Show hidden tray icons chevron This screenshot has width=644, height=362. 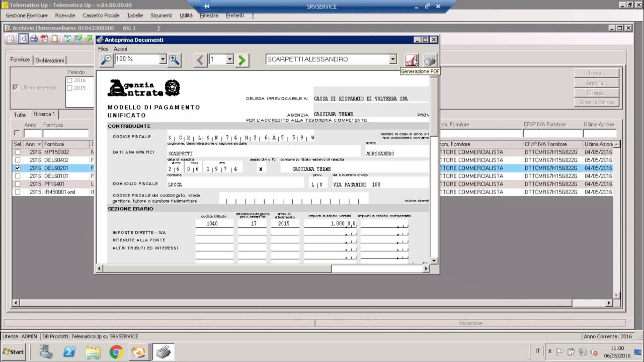click(x=550, y=351)
